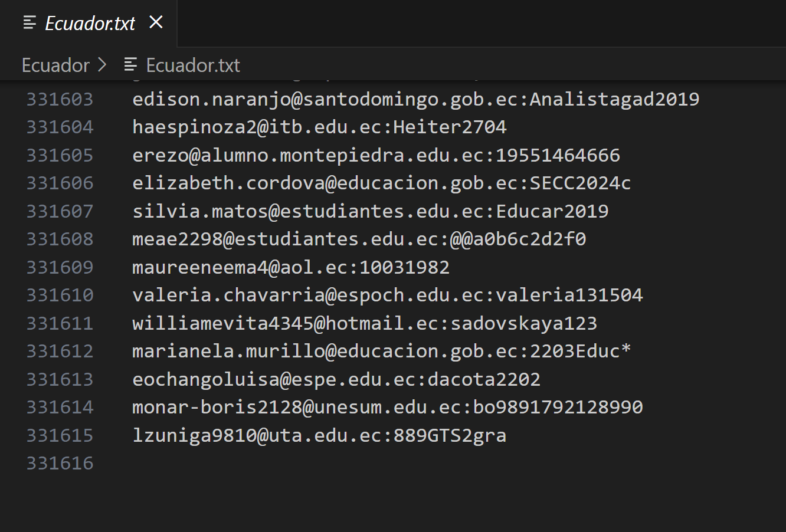Close the Ecuador.txt editor tab
The image size is (786, 532).
[156, 22]
